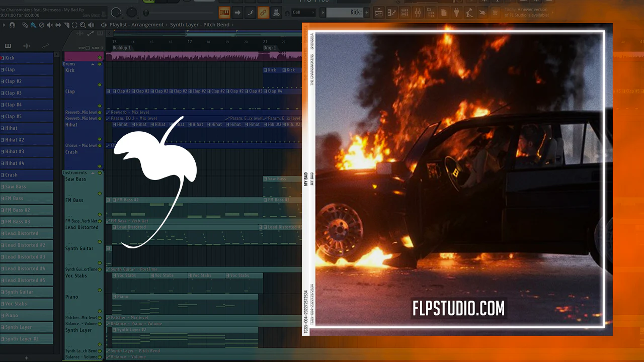
Task: Click the main pitch knob beside the volume knob
Action: click(132, 12)
